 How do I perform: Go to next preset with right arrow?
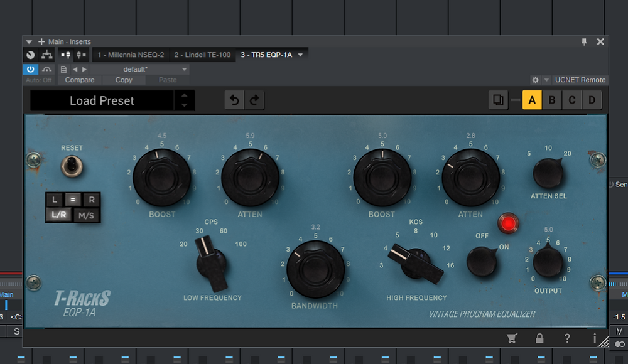(84, 69)
